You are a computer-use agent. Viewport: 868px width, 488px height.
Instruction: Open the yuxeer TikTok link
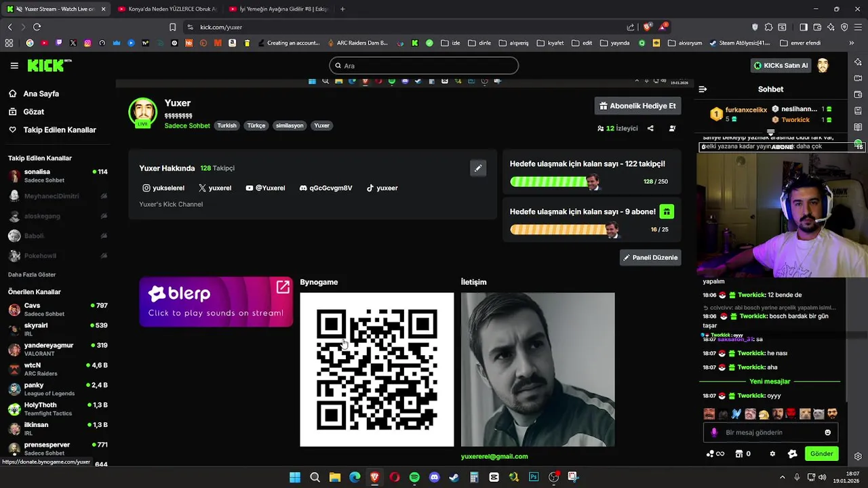[x=382, y=188]
